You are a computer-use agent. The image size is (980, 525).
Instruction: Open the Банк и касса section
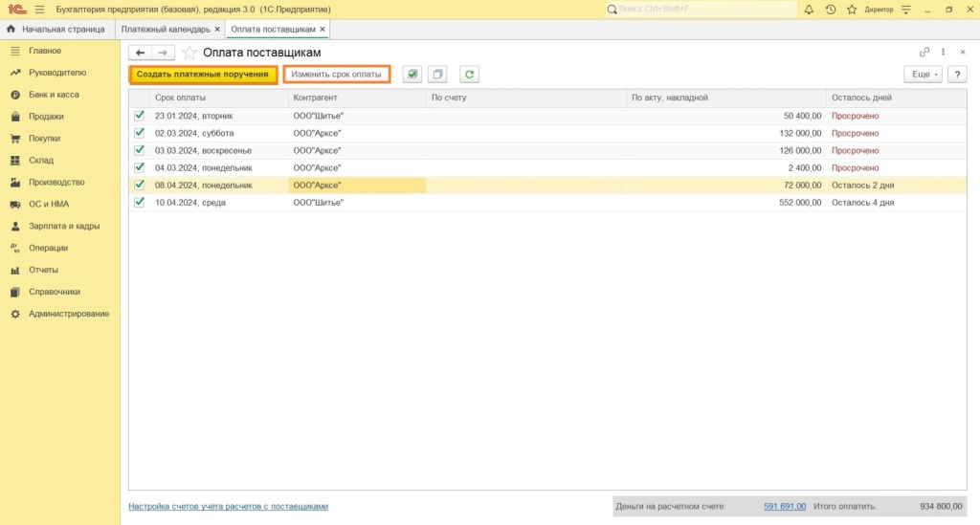[x=54, y=95]
